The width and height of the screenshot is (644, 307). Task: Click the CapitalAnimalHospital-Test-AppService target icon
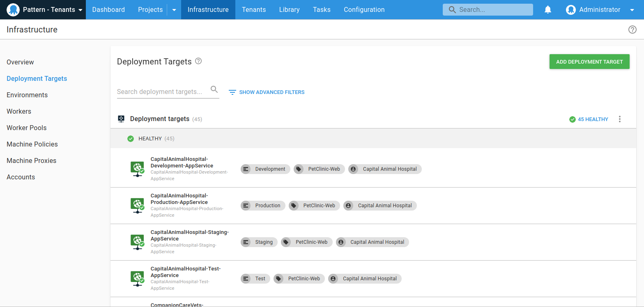(x=137, y=279)
